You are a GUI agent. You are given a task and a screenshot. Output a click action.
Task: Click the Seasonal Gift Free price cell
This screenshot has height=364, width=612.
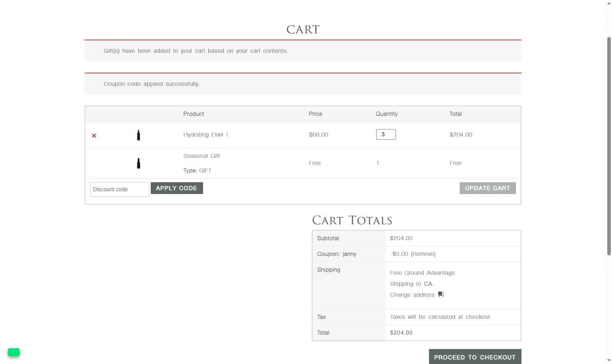click(x=314, y=163)
